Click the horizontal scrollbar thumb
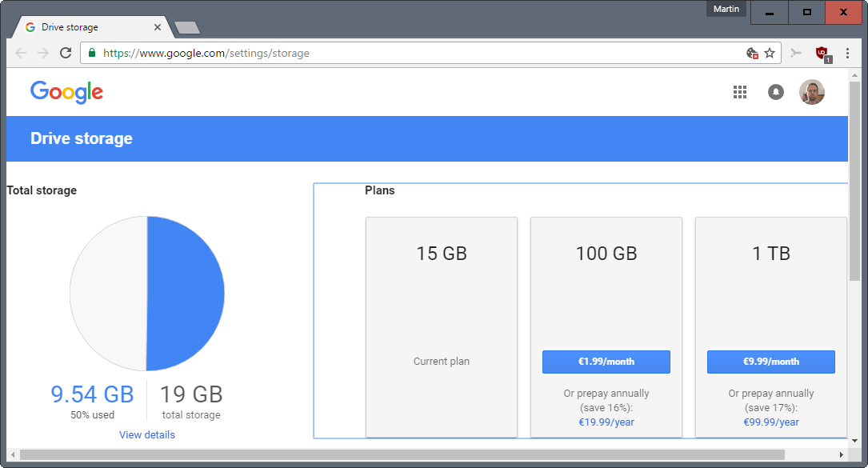This screenshot has height=468, width=868. click(x=402, y=454)
